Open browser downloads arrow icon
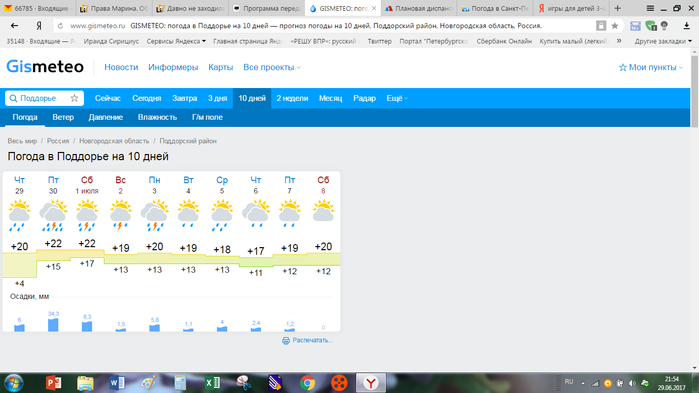Viewport: 699px width, 393px height. pyautogui.click(x=687, y=26)
